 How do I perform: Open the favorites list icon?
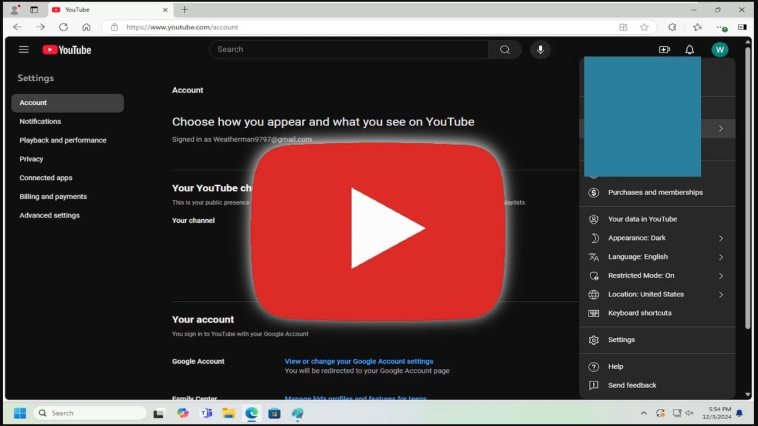coord(697,27)
